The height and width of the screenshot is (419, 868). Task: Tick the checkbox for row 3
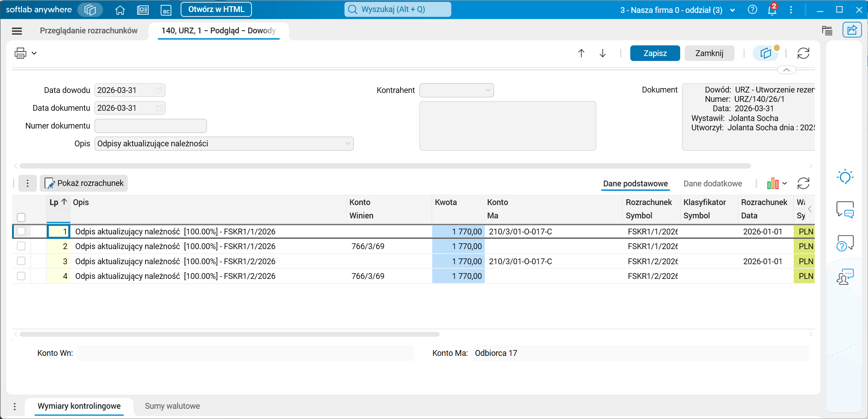point(21,261)
